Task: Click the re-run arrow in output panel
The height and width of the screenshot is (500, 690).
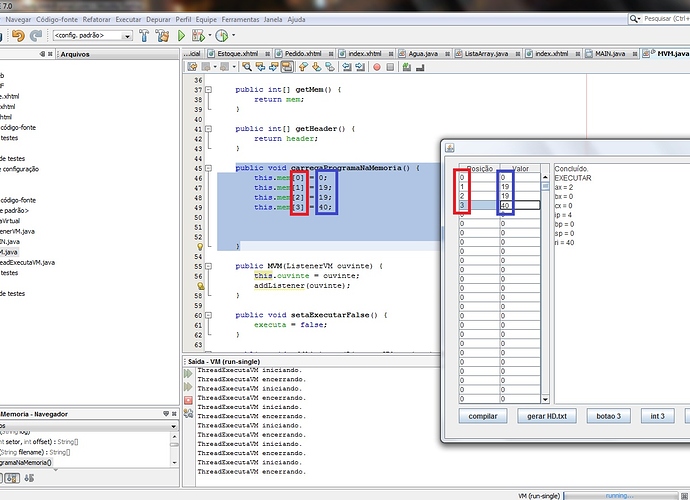Action: 188,373
